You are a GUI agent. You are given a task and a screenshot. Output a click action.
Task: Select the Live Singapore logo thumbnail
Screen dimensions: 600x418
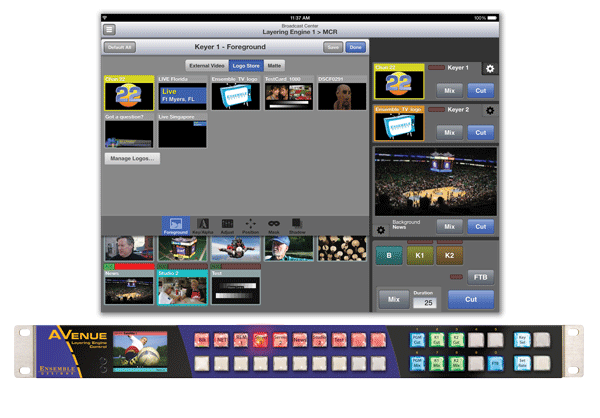tap(183, 131)
